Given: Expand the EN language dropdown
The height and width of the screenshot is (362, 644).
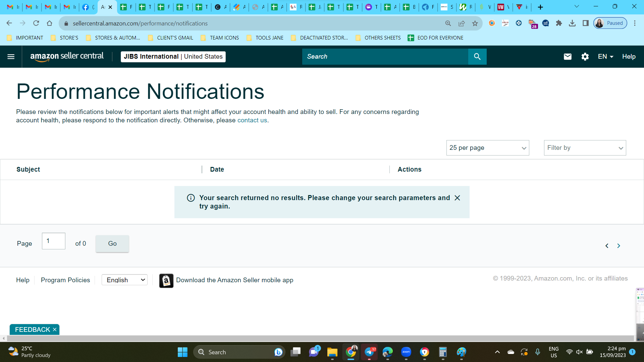Looking at the screenshot, I should point(606,57).
